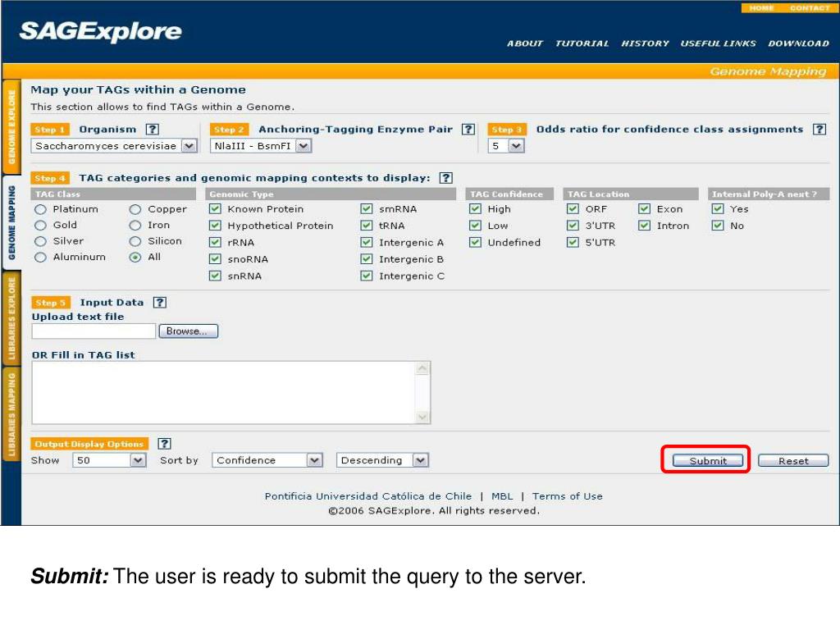Open the Sort by Confidence dropdown

pos(314,461)
